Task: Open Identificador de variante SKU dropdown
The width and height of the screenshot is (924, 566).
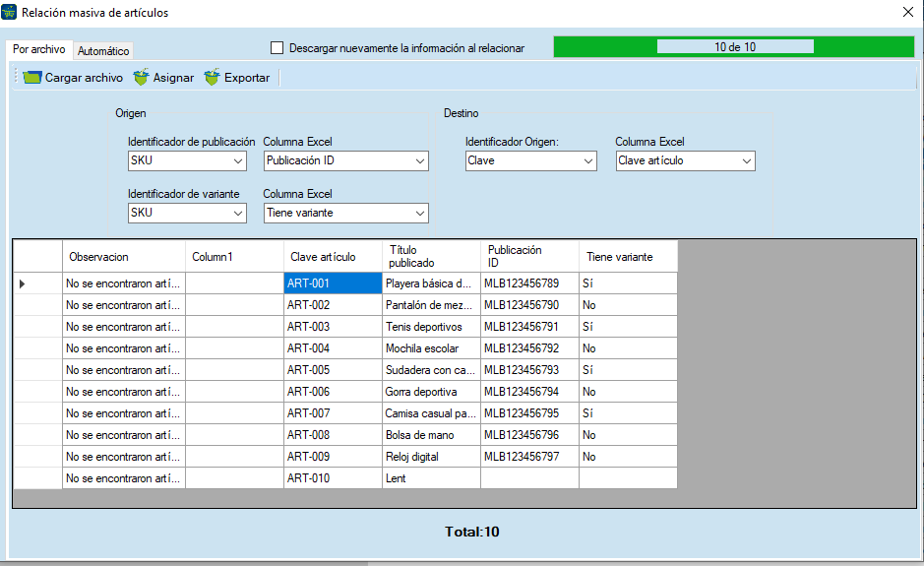Action: [187, 213]
